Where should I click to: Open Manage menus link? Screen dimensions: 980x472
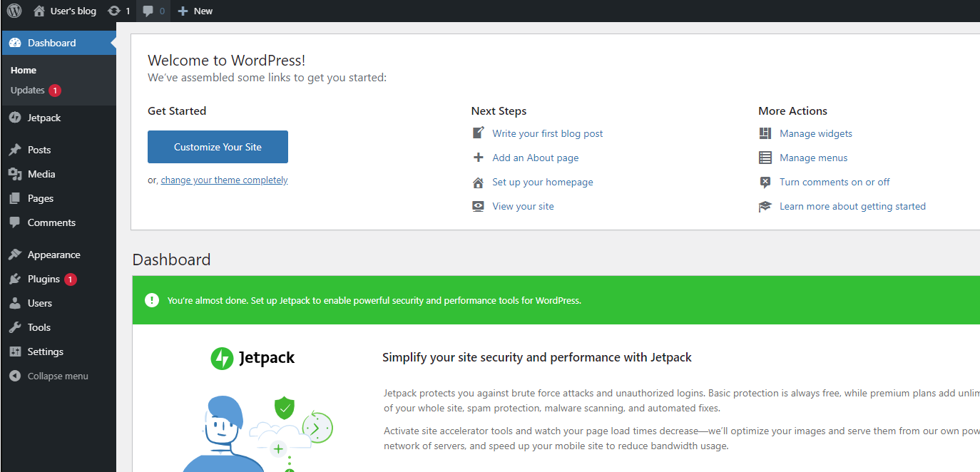[x=814, y=158]
